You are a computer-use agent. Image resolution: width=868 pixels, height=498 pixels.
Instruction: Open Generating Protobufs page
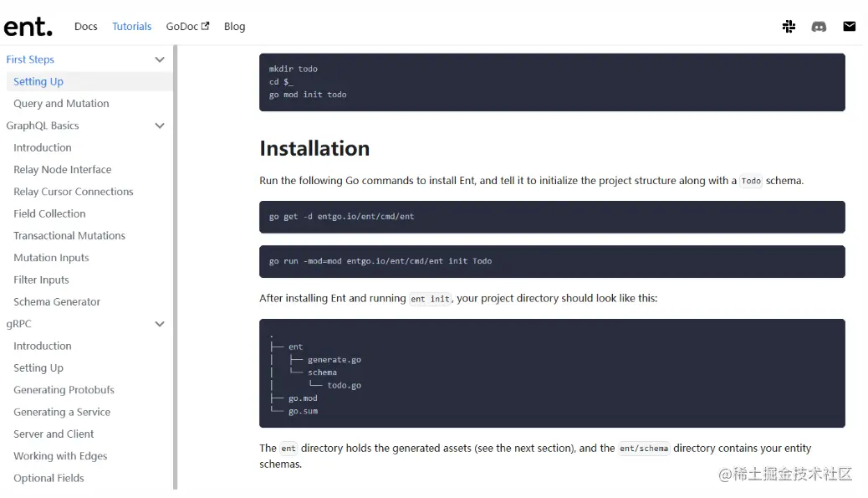pos(64,390)
